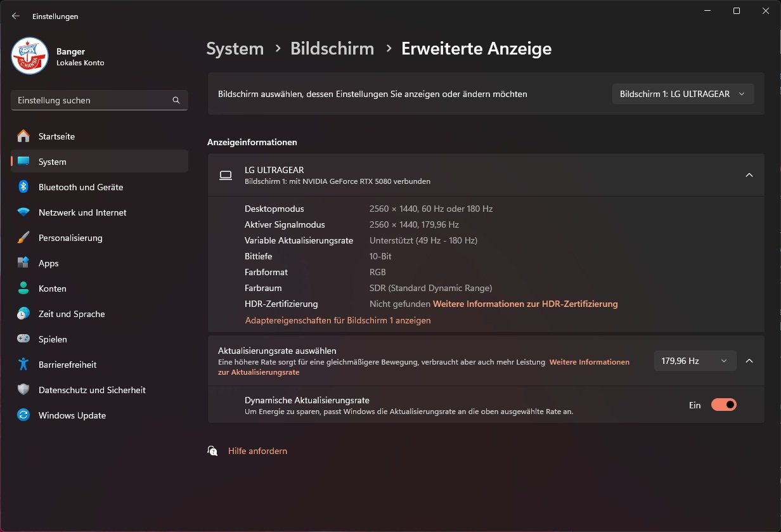Collapse the LG ULTRAGEAR information panel
781x532 pixels.
click(x=749, y=174)
